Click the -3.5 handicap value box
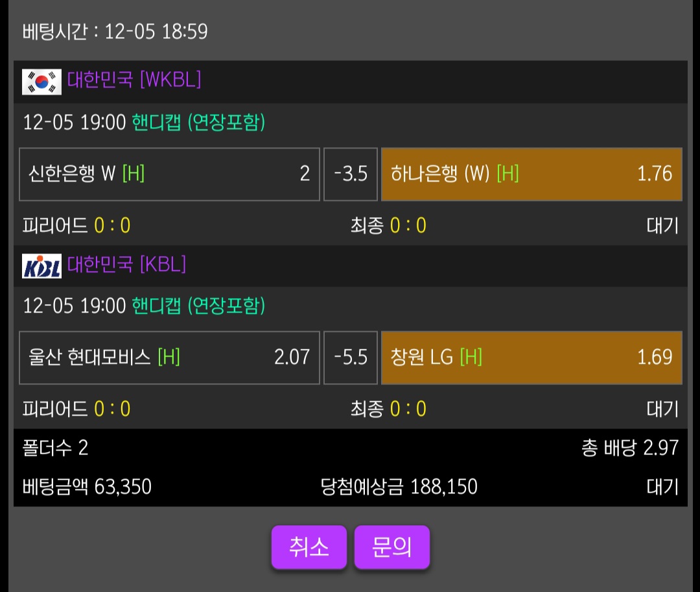Image resolution: width=700 pixels, height=592 pixels. pyautogui.click(x=351, y=174)
